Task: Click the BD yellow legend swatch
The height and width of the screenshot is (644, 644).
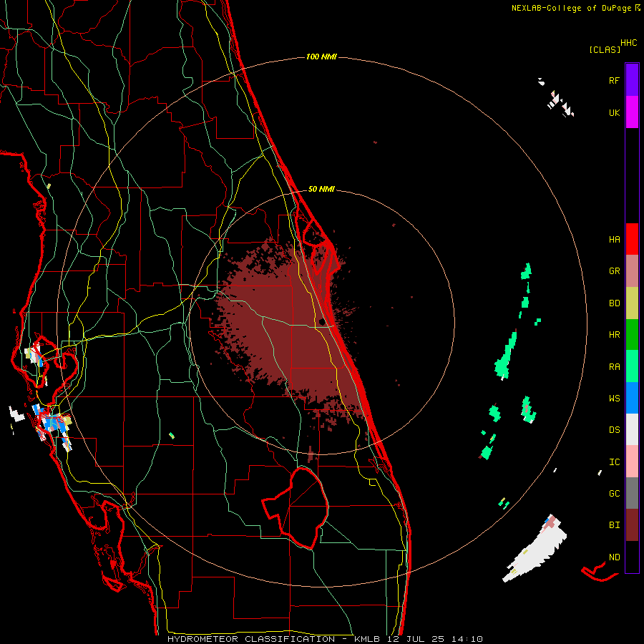Action: (x=632, y=303)
